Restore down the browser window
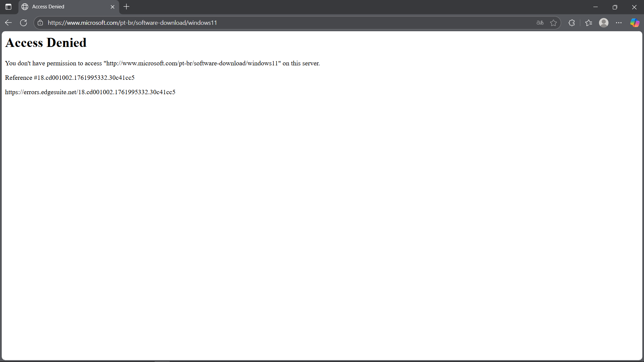This screenshot has height=362, width=644. click(x=615, y=7)
